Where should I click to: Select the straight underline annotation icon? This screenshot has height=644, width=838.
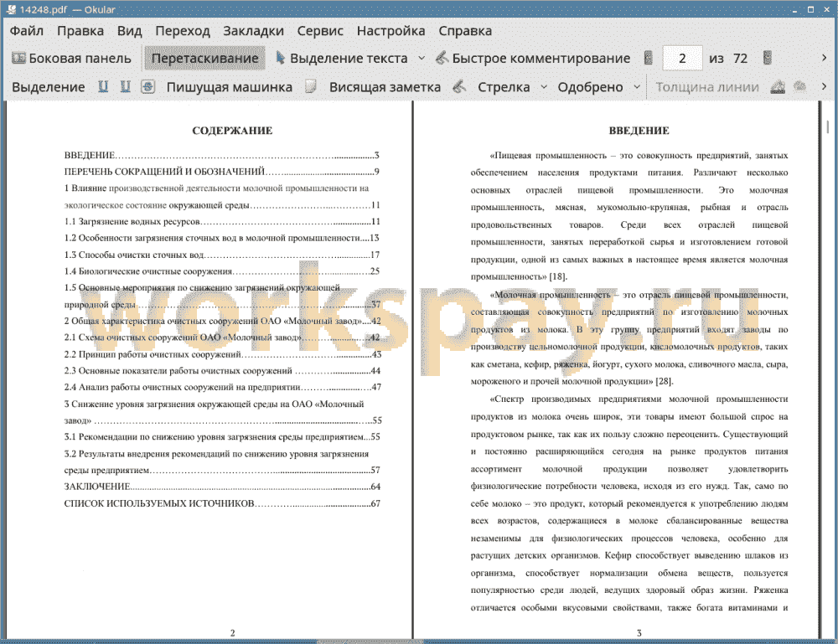103,86
